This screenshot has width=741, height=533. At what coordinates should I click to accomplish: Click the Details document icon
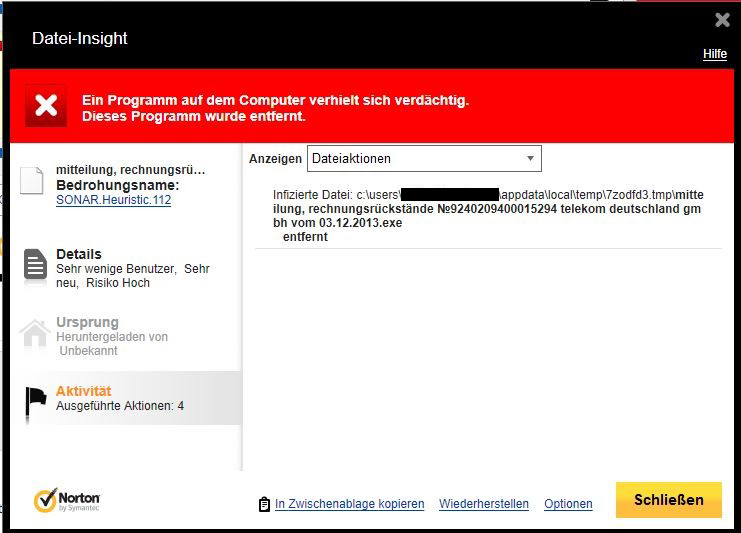pos(35,265)
